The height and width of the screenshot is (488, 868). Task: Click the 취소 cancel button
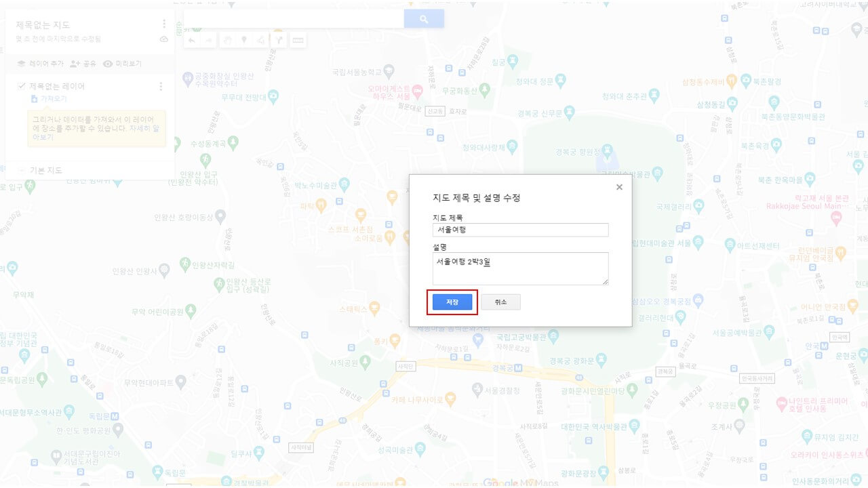tap(500, 302)
